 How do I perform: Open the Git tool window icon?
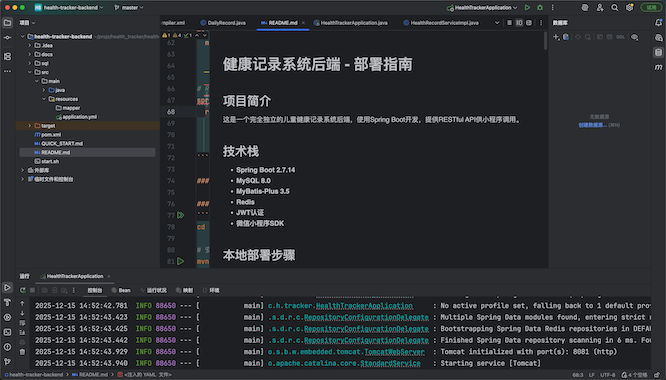coord(8,361)
